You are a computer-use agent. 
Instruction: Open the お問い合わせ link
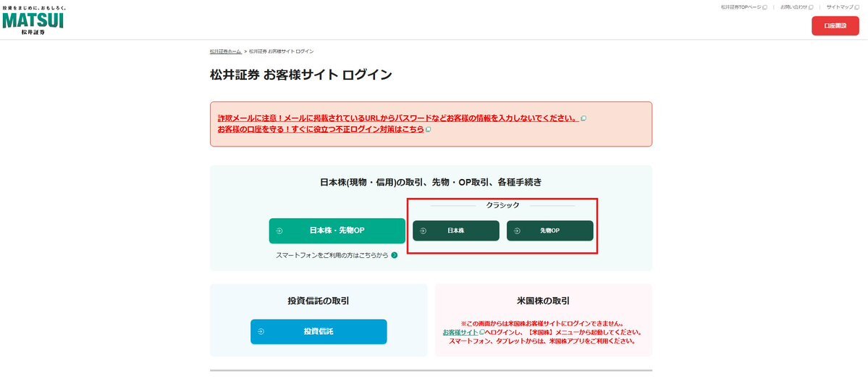793,7
